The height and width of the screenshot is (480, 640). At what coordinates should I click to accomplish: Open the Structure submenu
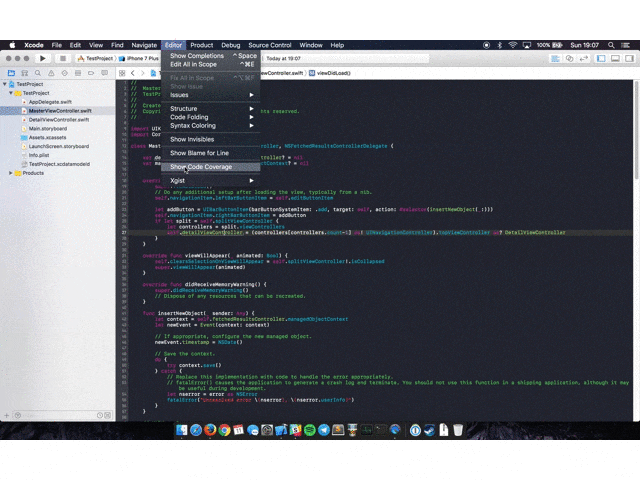[x=211, y=109]
